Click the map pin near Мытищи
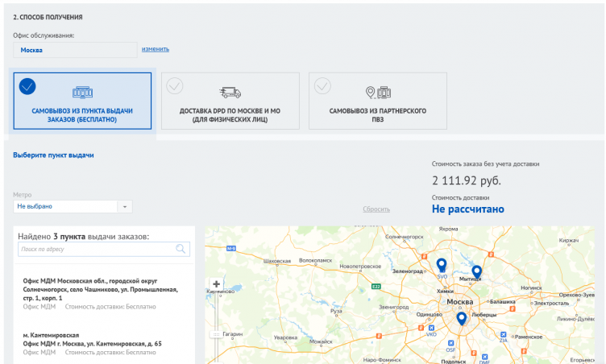Image resolution: width=606 pixels, height=364 pixels. (x=476, y=273)
